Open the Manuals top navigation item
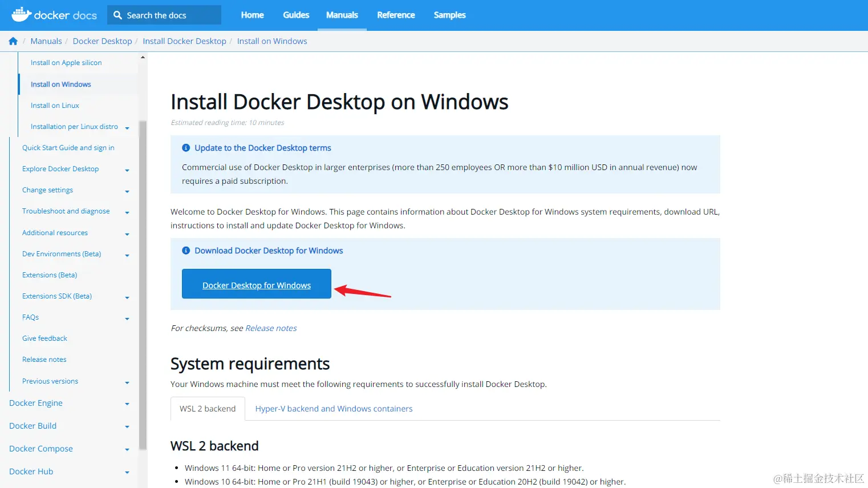This screenshot has height=488, width=868. tap(342, 15)
